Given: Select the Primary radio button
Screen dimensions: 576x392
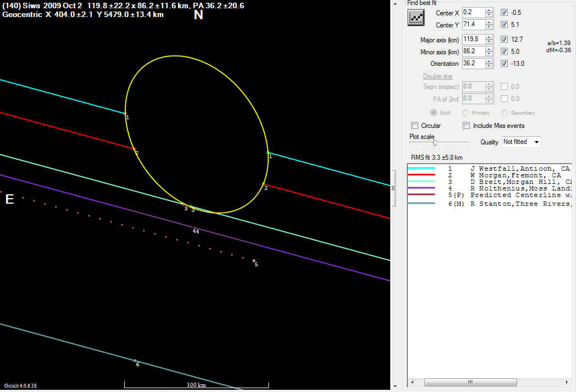Looking at the screenshot, I should (x=466, y=113).
